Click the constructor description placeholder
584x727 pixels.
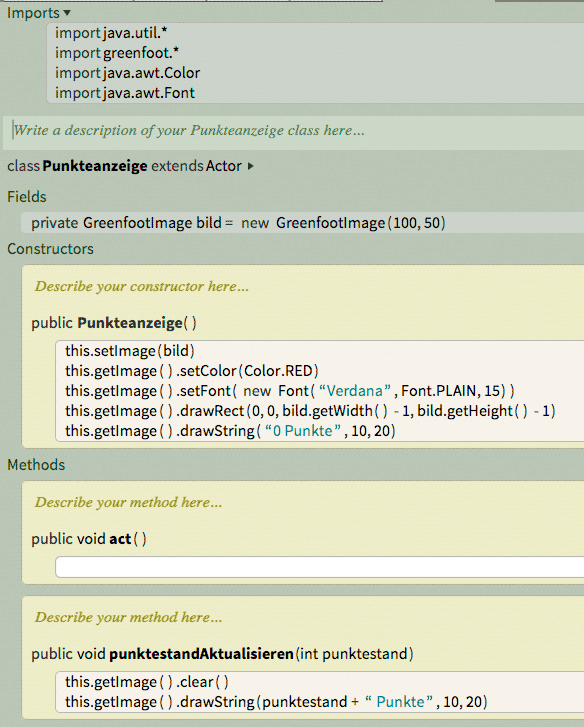[142, 287]
